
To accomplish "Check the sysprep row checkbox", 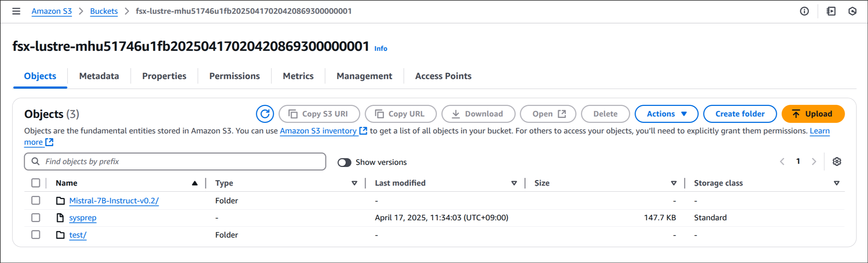I will click(x=36, y=218).
